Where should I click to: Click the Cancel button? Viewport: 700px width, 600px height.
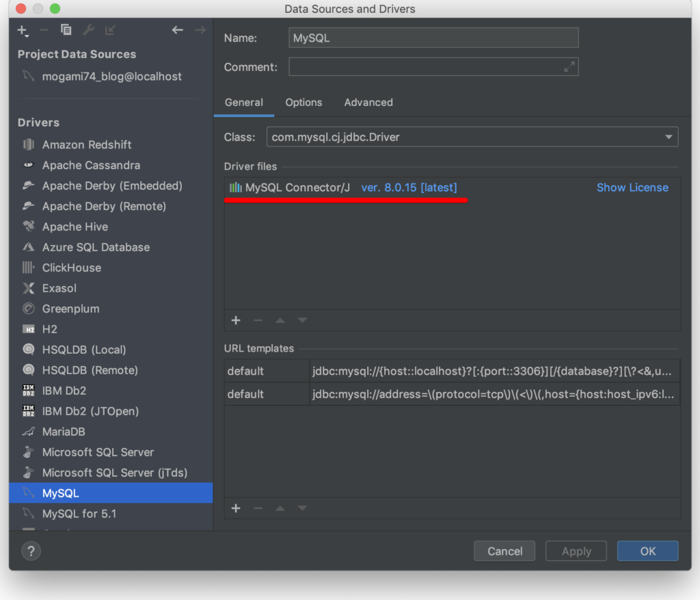tap(504, 551)
